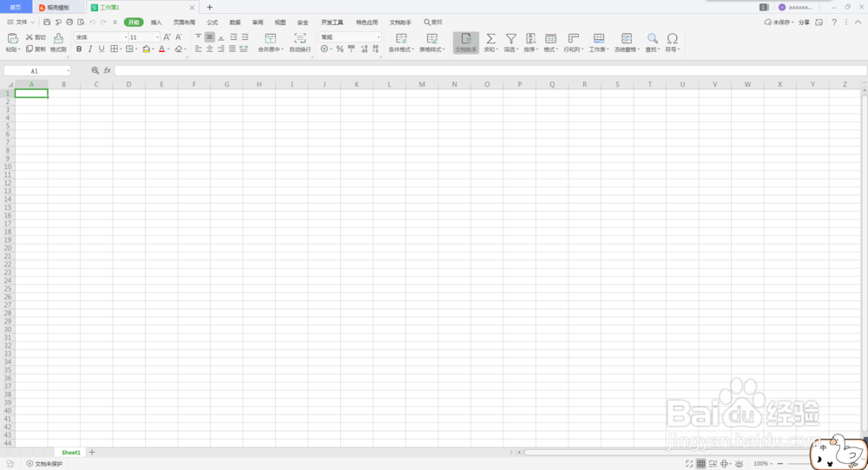Switch to the Review (审阅) tab
The height and width of the screenshot is (470, 868).
click(258, 23)
